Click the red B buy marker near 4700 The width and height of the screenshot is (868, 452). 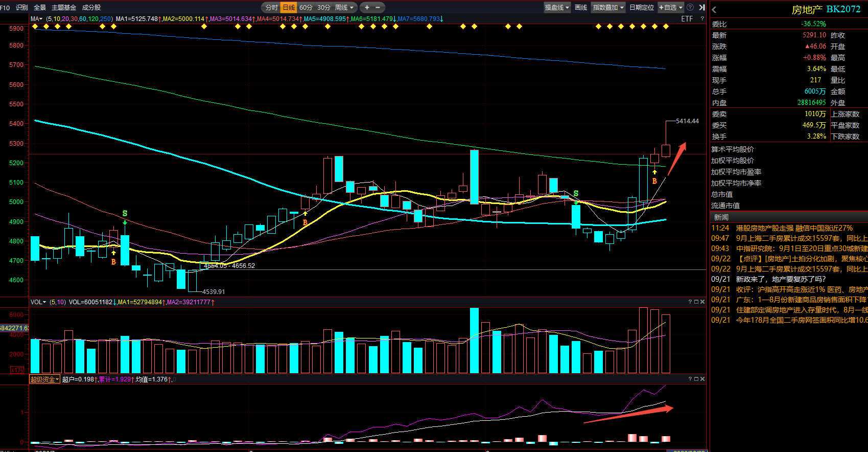click(x=113, y=262)
